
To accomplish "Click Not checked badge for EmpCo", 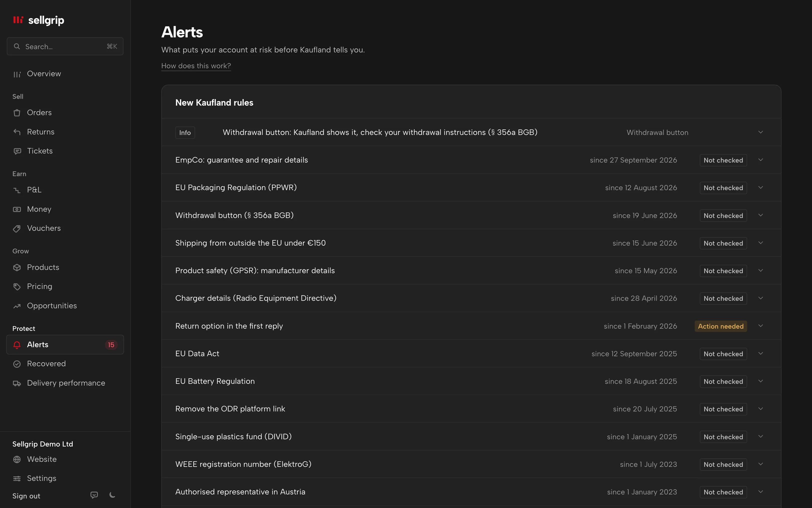I will [x=723, y=160].
